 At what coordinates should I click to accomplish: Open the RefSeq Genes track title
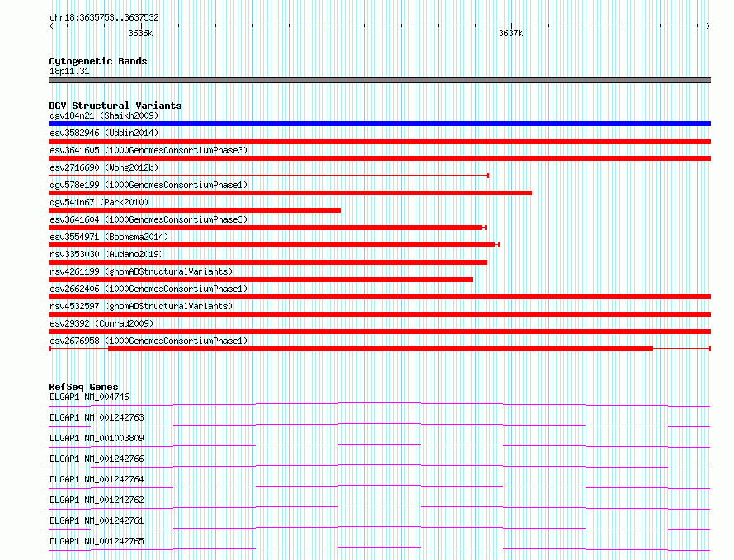[83, 387]
